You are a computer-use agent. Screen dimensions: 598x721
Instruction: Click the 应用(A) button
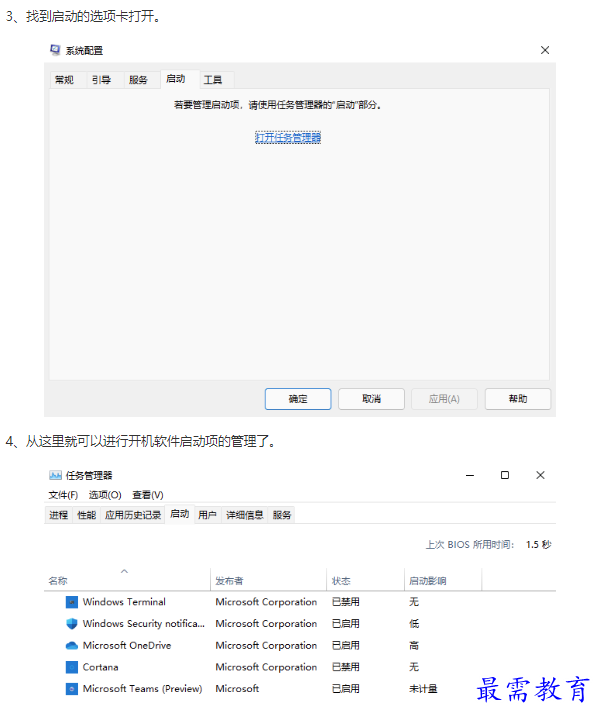pyautogui.click(x=444, y=399)
